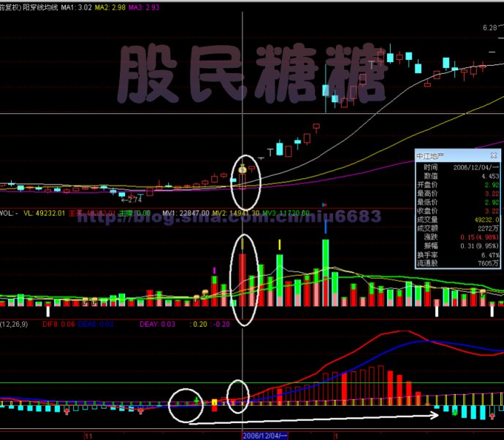The width and height of the screenshot is (504, 440).
Task: Click the 数值 4.453 row
Action: pyautogui.click(x=458, y=176)
